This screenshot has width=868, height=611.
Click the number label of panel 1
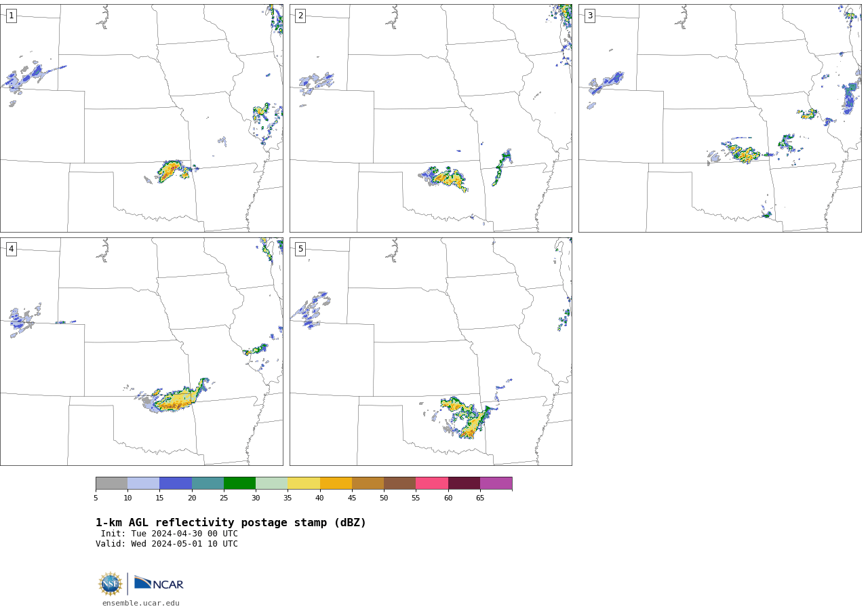pyautogui.click(x=12, y=16)
